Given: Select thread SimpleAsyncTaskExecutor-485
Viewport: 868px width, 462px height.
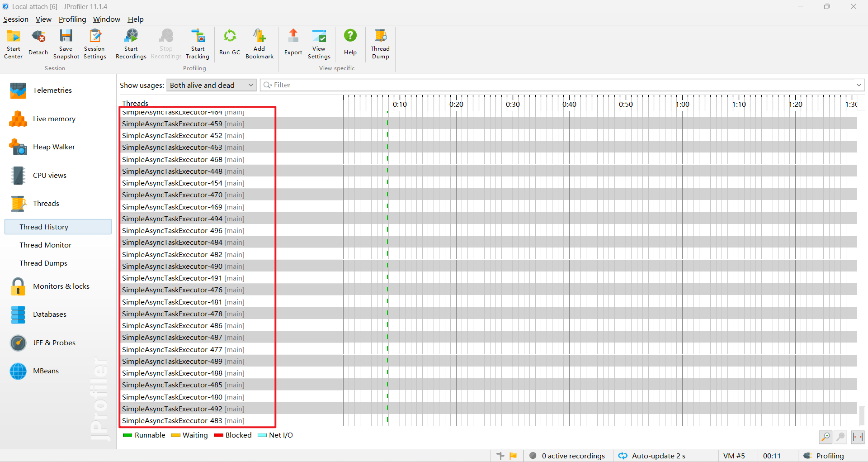Looking at the screenshot, I should [183, 385].
